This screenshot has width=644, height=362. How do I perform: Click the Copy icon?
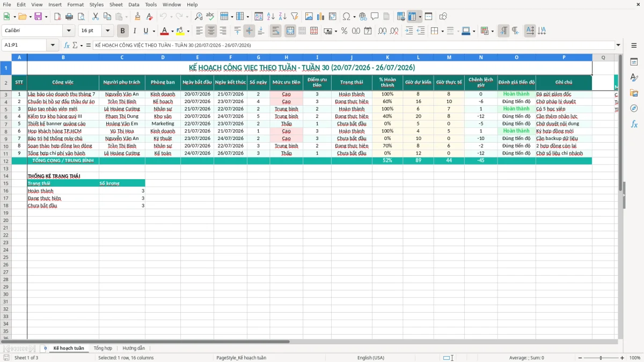pyautogui.click(x=107, y=17)
